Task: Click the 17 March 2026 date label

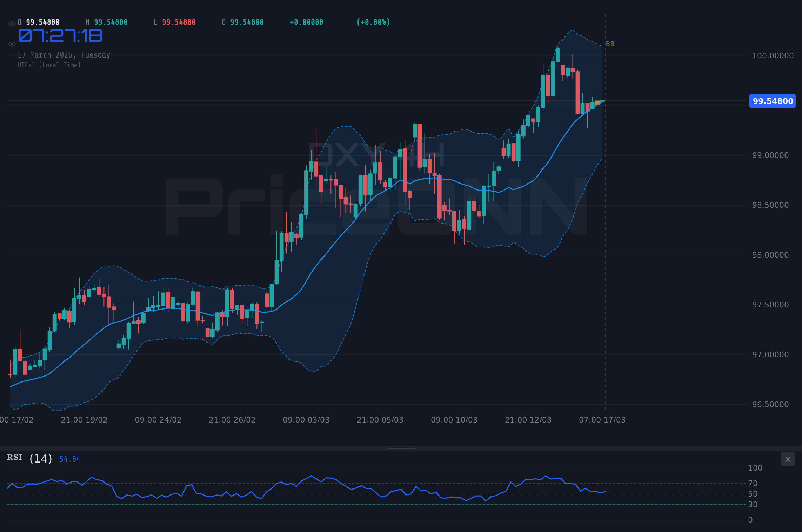Action: (64, 55)
